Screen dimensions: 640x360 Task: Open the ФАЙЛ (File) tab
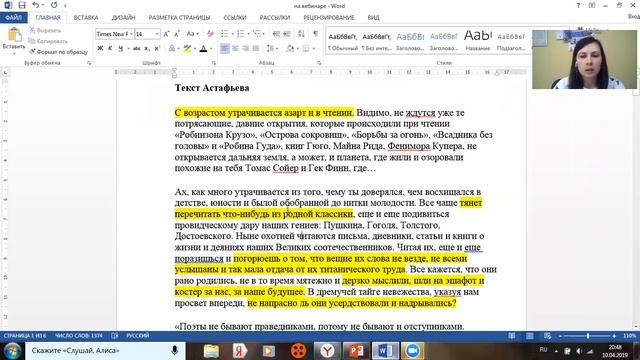click(13, 18)
